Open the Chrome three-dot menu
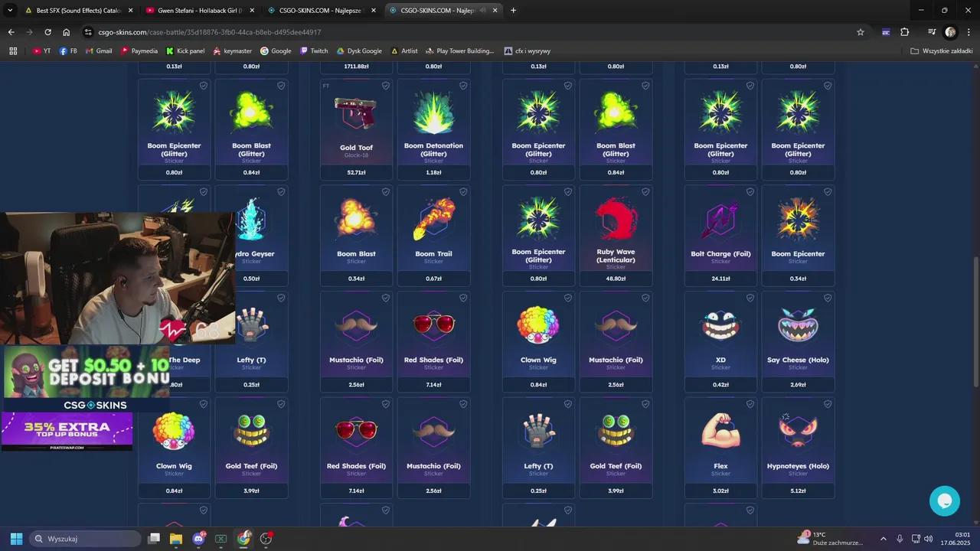The image size is (980, 551). pos(969,32)
